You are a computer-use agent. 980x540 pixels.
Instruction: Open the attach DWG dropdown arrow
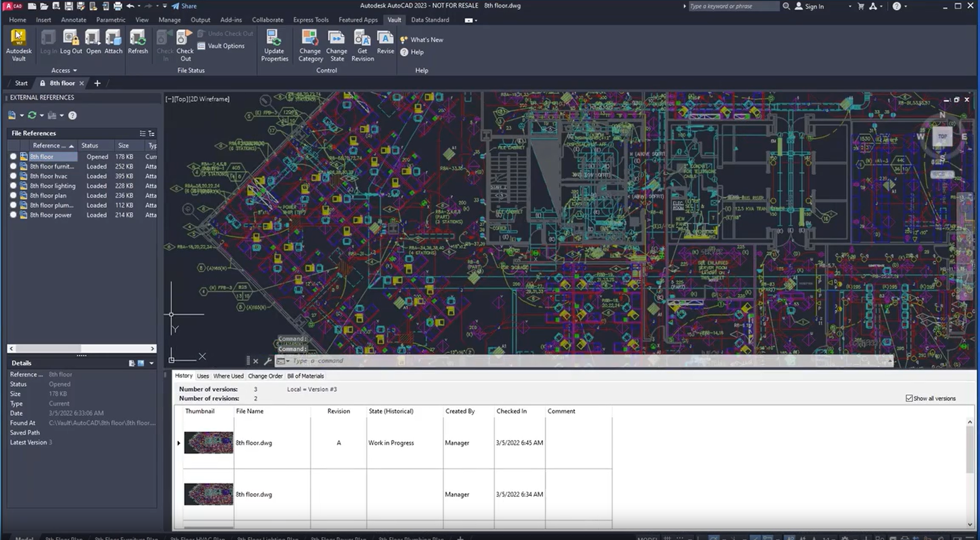(x=21, y=115)
